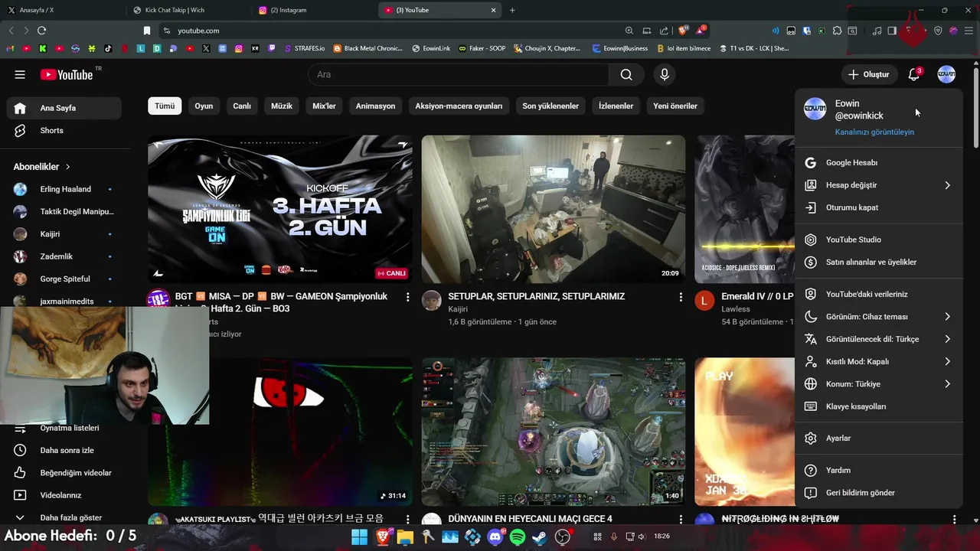The width and height of the screenshot is (980, 551).
Task: Select the Tümü filter chip
Action: coord(165,106)
